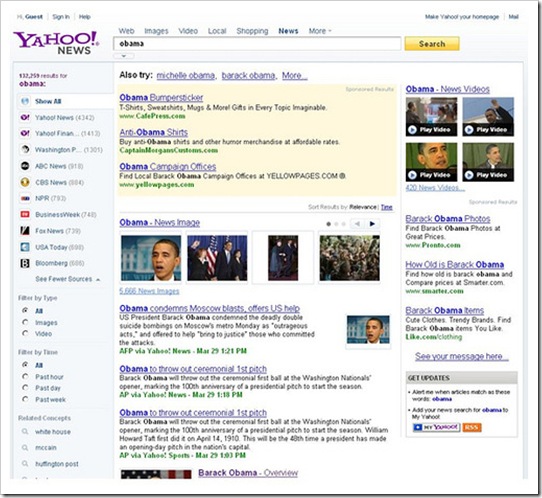The height and width of the screenshot is (498, 542).
Task: Select the Past week radio button
Action: (x=25, y=399)
